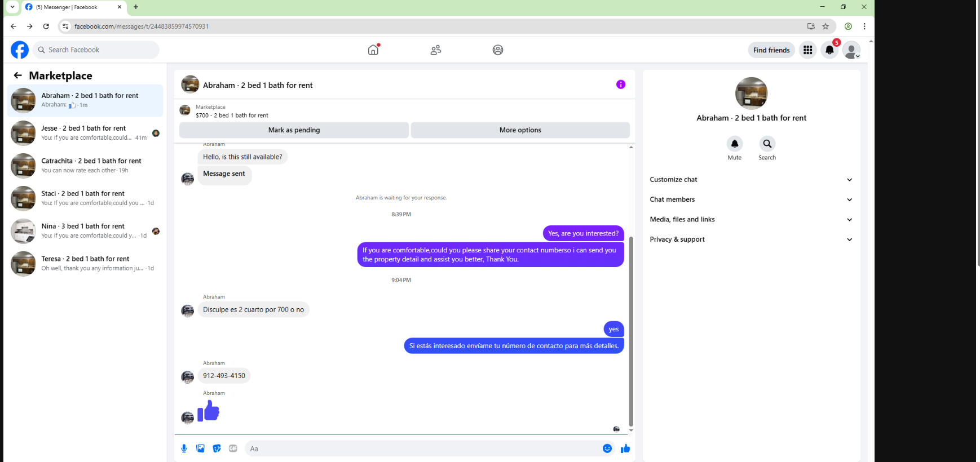Image resolution: width=980 pixels, height=462 pixels.
Task: Open the Home feed icon
Action: click(x=373, y=50)
